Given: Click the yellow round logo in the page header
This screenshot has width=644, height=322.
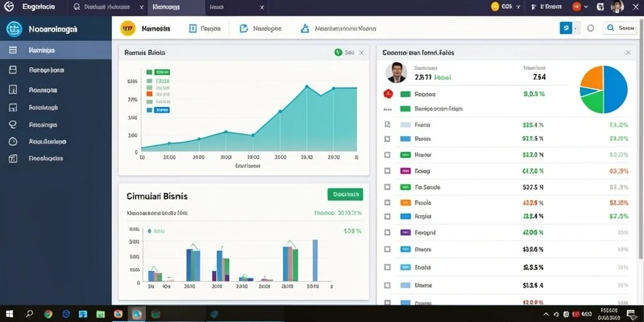Looking at the screenshot, I should point(128,28).
